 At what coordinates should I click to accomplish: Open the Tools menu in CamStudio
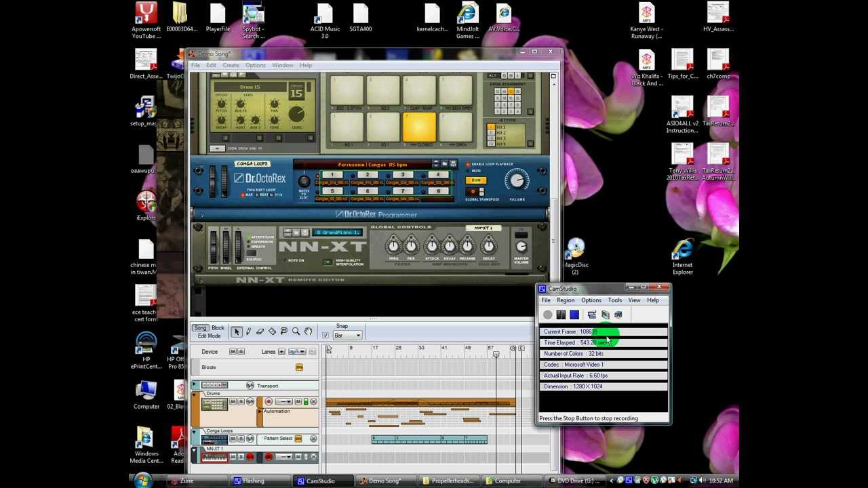615,300
